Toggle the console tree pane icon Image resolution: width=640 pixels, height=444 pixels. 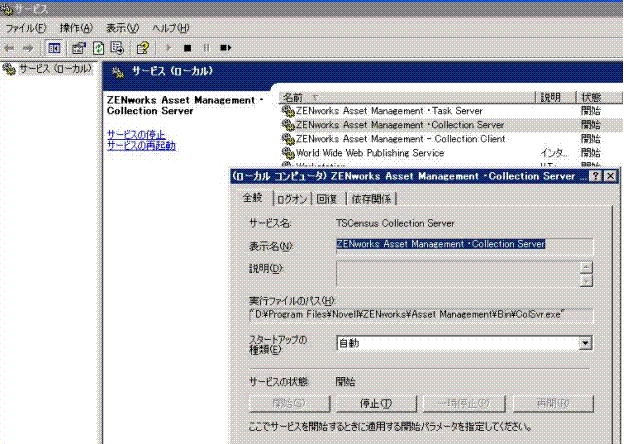pos(54,48)
